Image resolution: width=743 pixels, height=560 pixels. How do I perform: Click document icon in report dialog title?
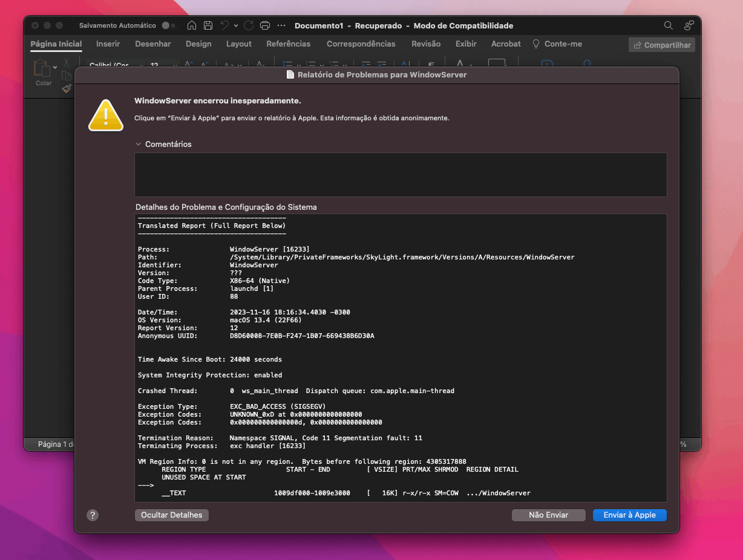(x=290, y=74)
